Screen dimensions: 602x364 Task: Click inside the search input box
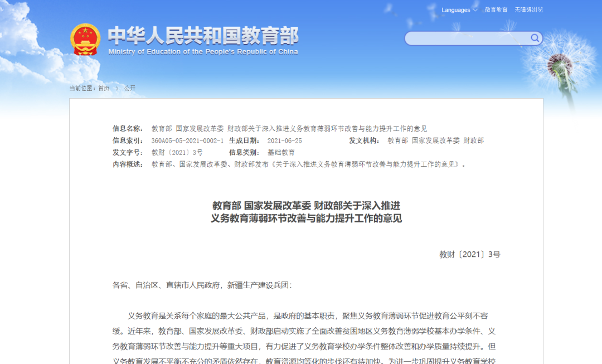click(x=468, y=38)
